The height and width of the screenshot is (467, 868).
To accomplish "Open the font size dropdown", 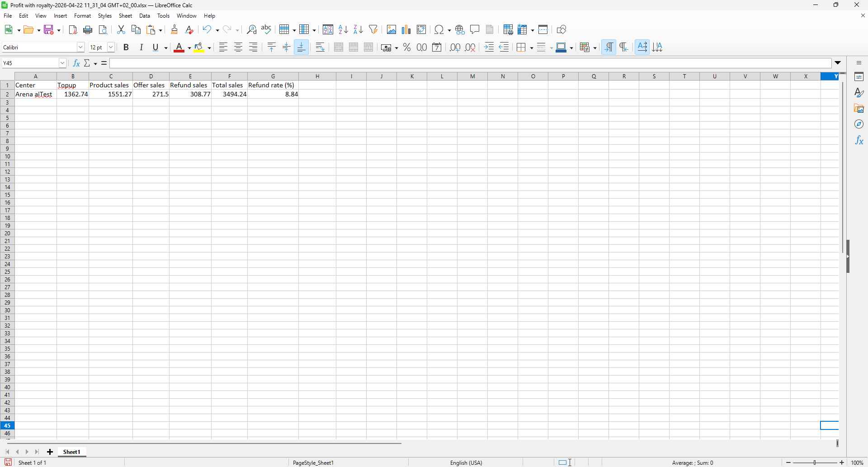I will click(x=111, y=48).
